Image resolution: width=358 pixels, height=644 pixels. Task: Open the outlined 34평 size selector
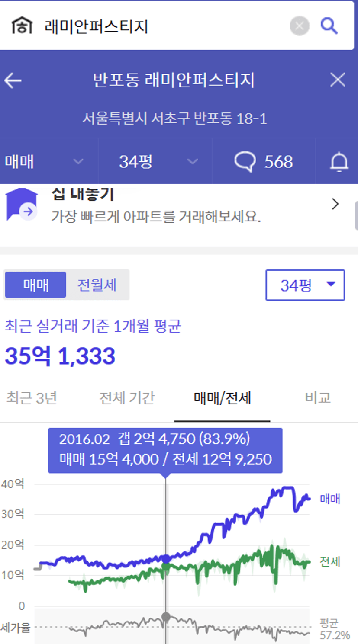(305, 285)
